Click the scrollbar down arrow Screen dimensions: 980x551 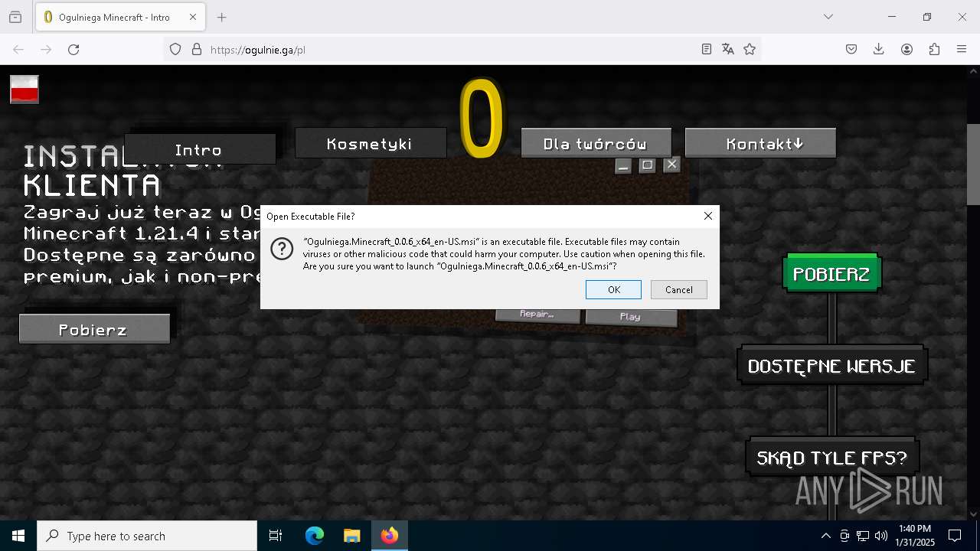coord(973,514)
